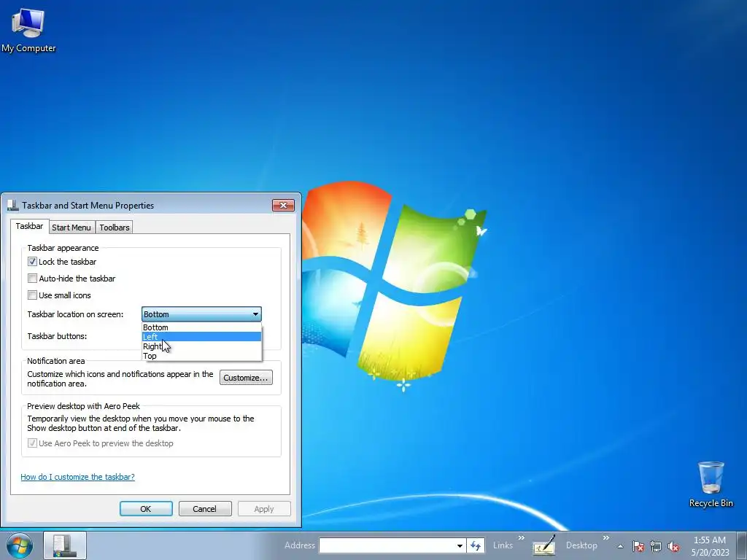This screenshot has height=560, width=747.
Task: Click the dialog title bar icon
Action: pyautogui.click(x=12, y=205)
